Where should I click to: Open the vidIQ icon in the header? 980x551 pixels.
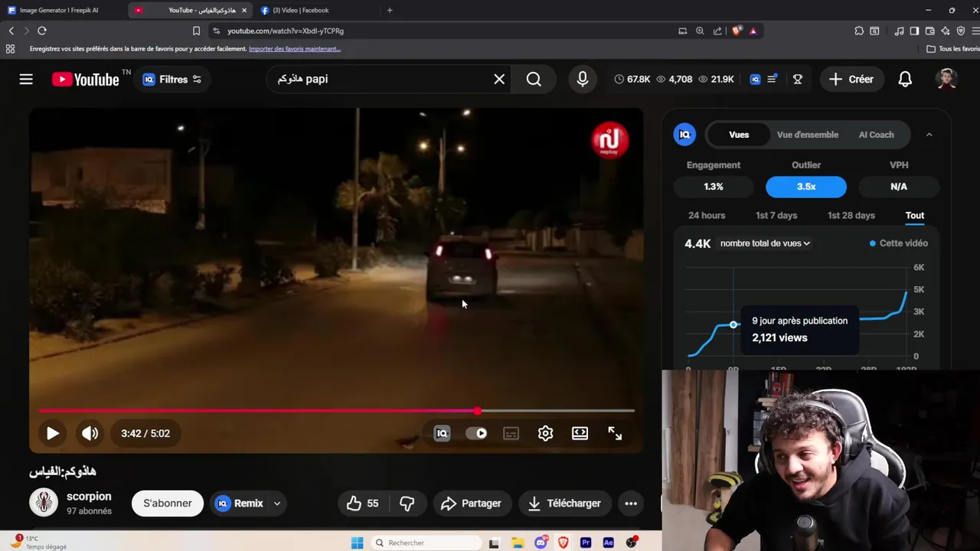tap(755, 79)
